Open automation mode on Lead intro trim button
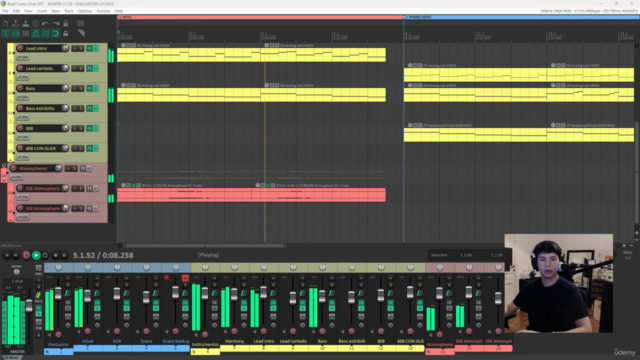 tap(22, 57)
